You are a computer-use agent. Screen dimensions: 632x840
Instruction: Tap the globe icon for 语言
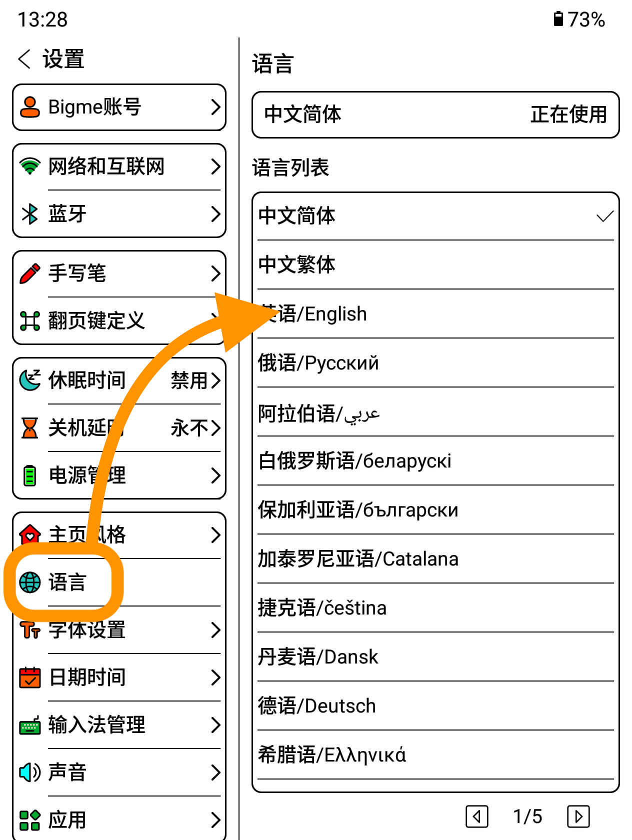point(30,582)
